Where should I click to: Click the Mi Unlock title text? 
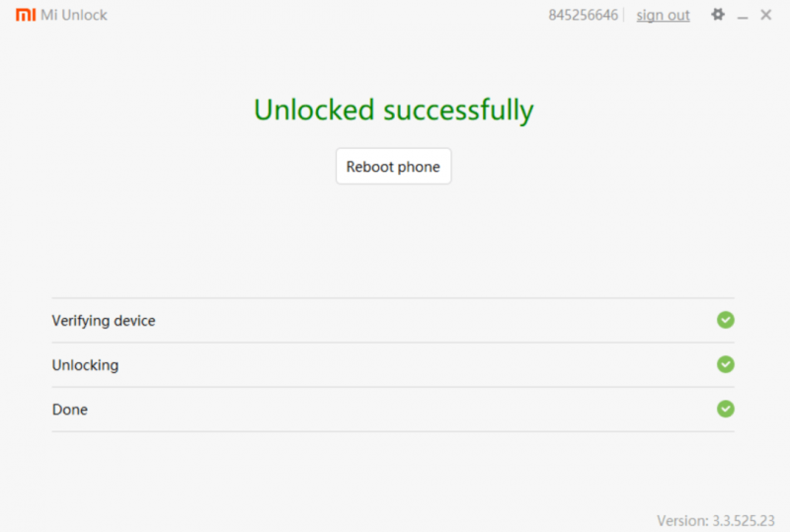73,15
